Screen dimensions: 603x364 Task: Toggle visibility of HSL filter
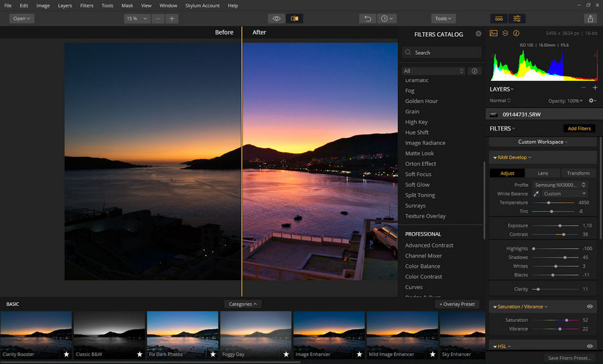(590, 346)
